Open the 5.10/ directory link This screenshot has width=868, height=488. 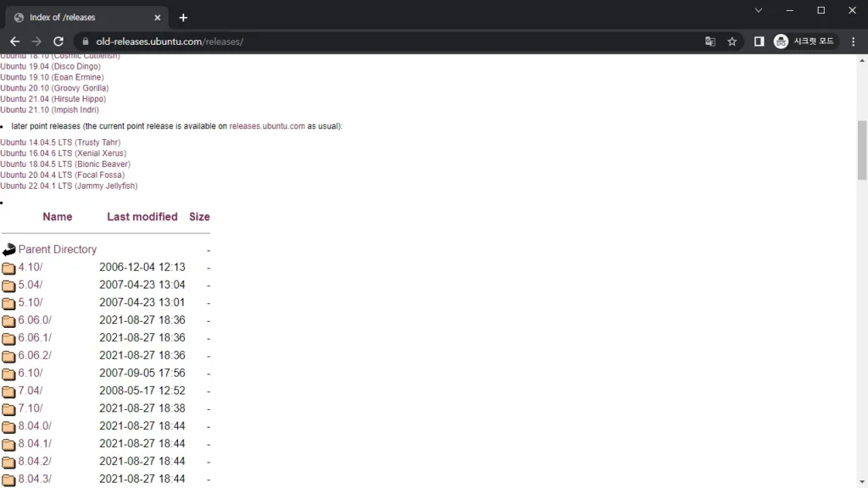31,302
